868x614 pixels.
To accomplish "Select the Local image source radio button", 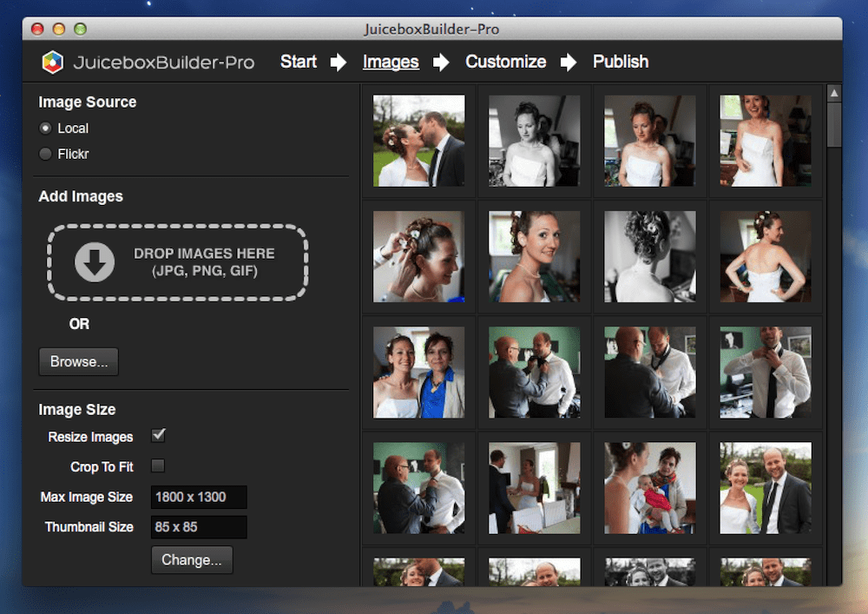I will tap(45, 129).
